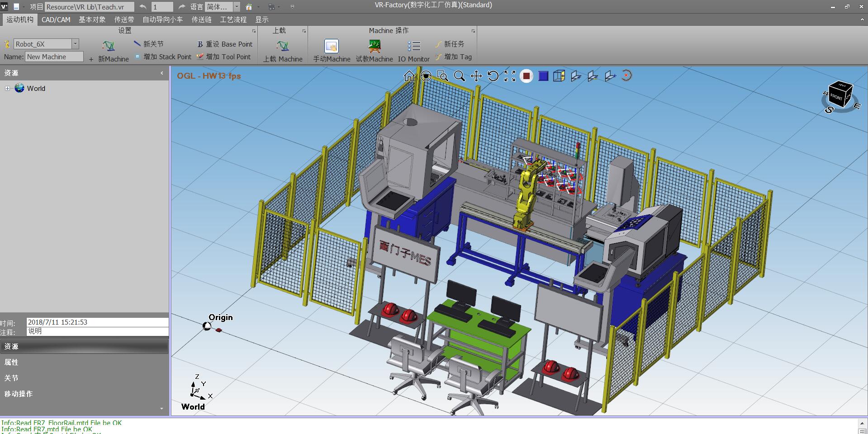
Task: Switch to 传送带 ribbon tab
Action: tap(124, 19)
